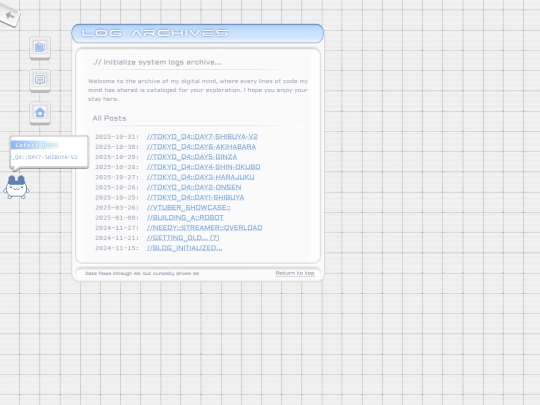The image size is (540, 405).
Task: Click the date 2025-10-31
Action: tap(117, 137)
